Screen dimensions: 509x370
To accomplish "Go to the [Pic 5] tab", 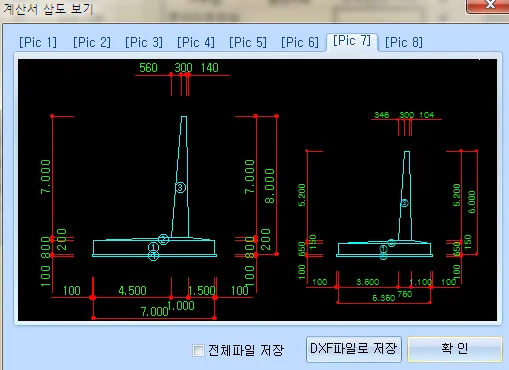I will point(248,43).
